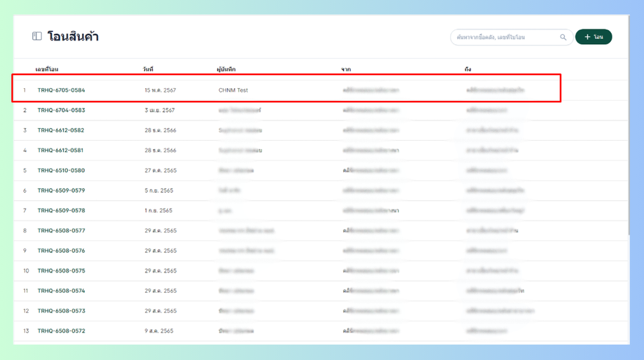
Task: Open transfer TRHQ-6509-0578
Action: (61, 210)
